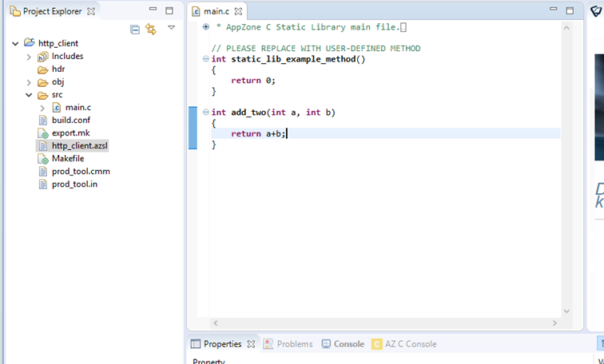Switch to the Problems tab
The width and height of the screenshot is (604, 364).
coord(295,344)
